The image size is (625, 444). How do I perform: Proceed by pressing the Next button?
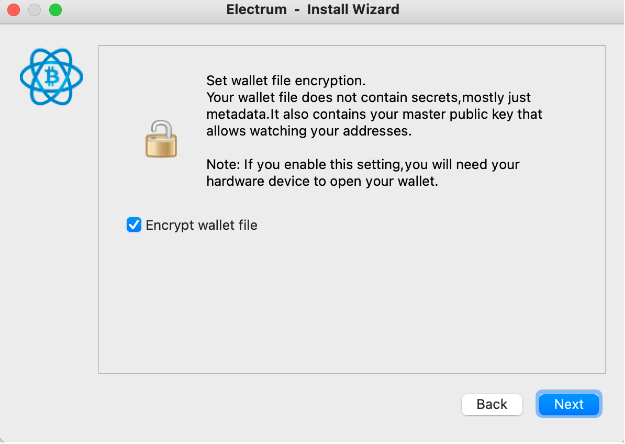point(568,404)
